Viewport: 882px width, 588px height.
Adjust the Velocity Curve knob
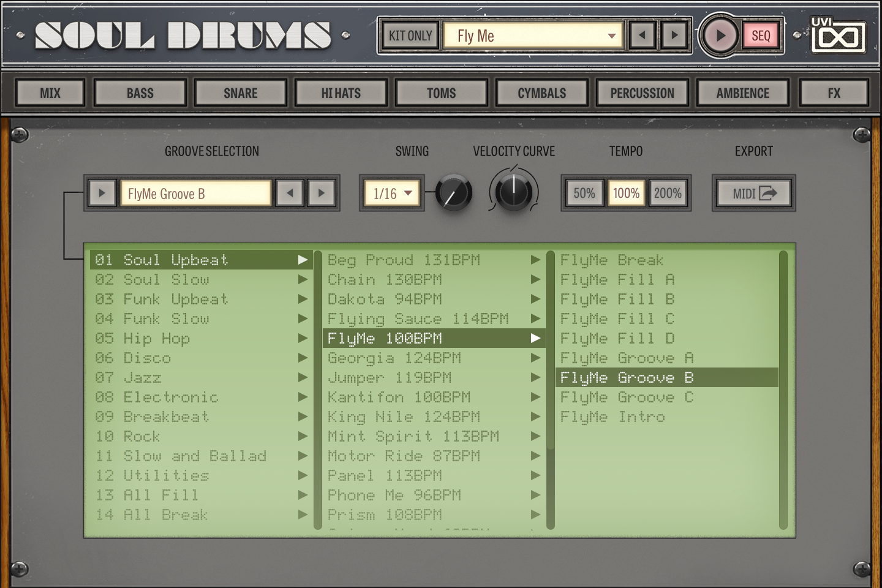tap(513, 192)
